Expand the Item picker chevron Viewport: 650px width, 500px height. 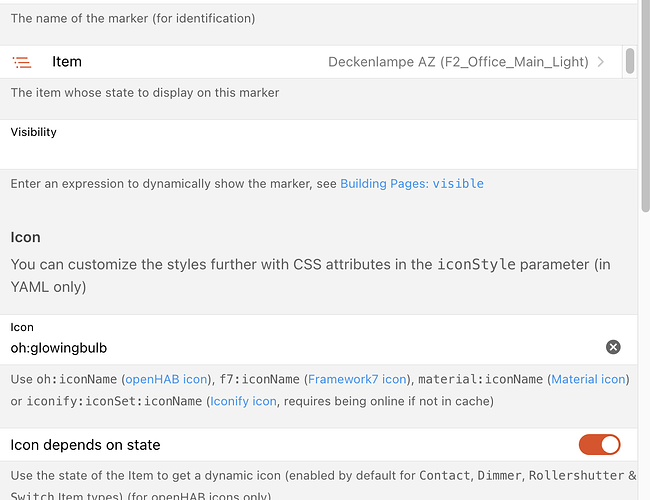click(x=601, y=62)
